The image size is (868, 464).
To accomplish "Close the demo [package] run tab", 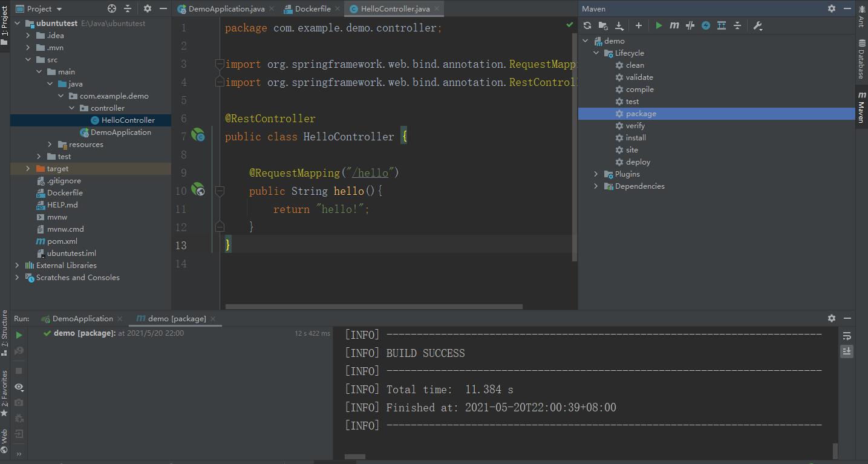I will pyautogui.click(x=214, y=319).
